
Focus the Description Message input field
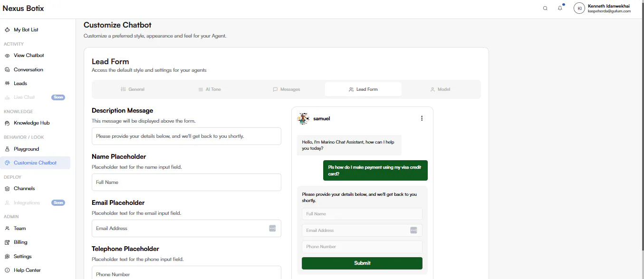click(186, 136)
